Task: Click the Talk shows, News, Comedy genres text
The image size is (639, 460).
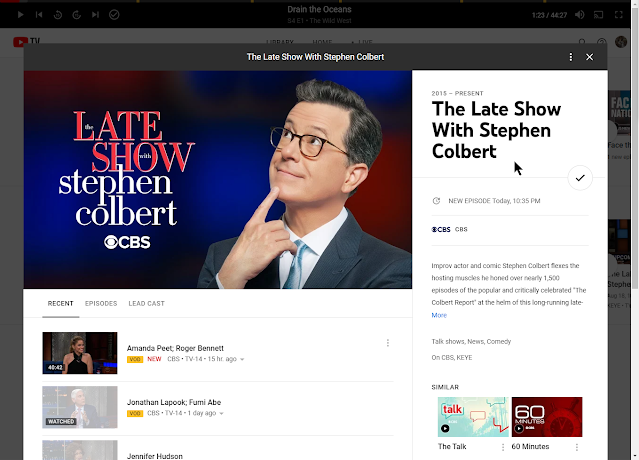Action: pyautogui.click(x=471, y=341)
